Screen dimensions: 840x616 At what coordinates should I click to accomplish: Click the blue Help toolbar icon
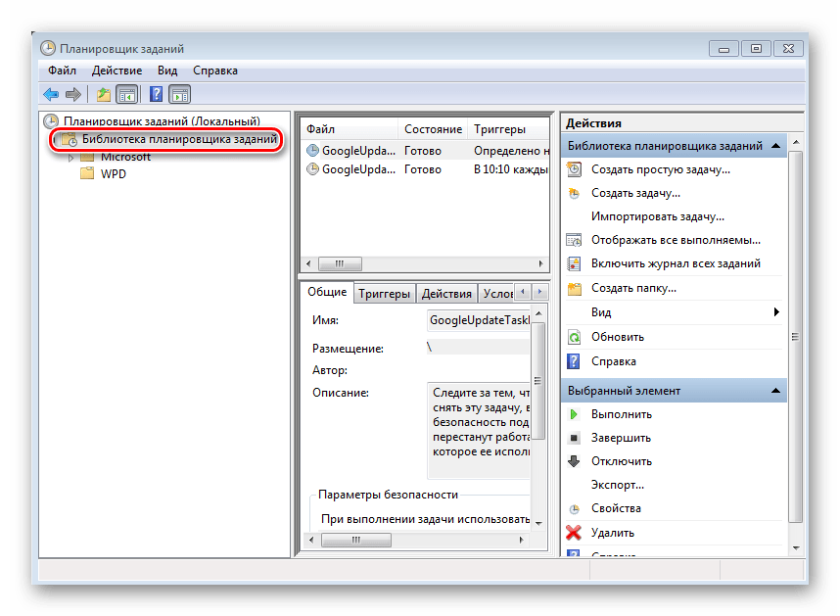[156, 95]
